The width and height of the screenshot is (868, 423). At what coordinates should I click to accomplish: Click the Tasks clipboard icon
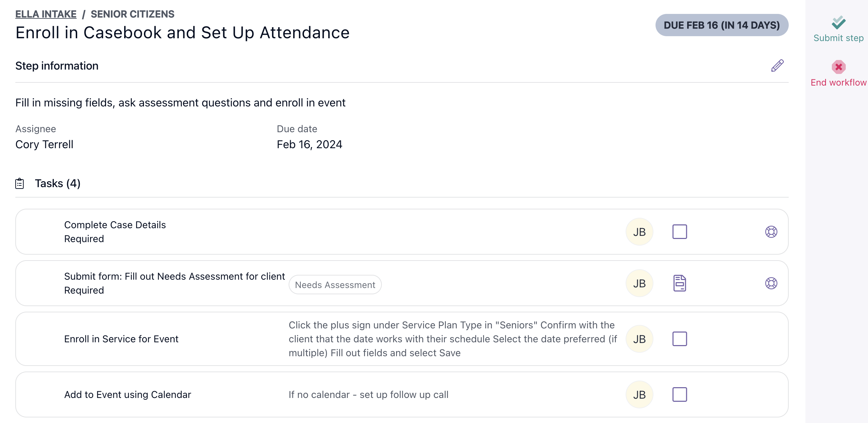(x=20, y=183)
